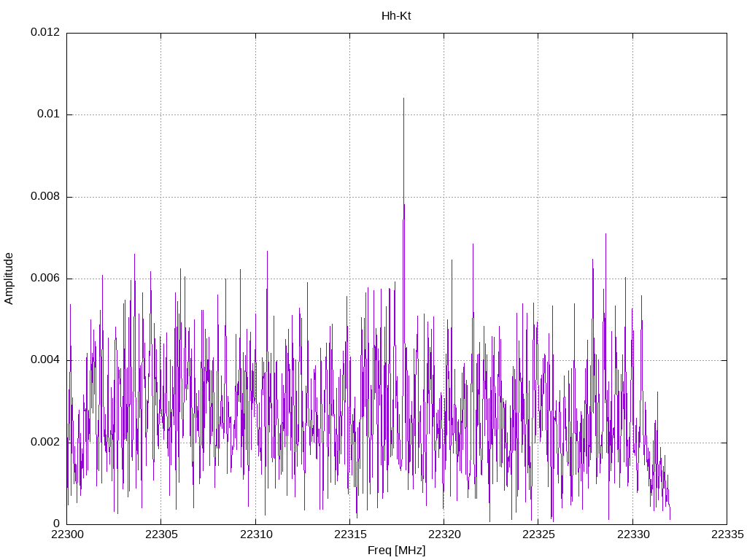Click the y-axis tick label 0.01
This screenshot has height=560, width=747.
click(x=49, y=114)
